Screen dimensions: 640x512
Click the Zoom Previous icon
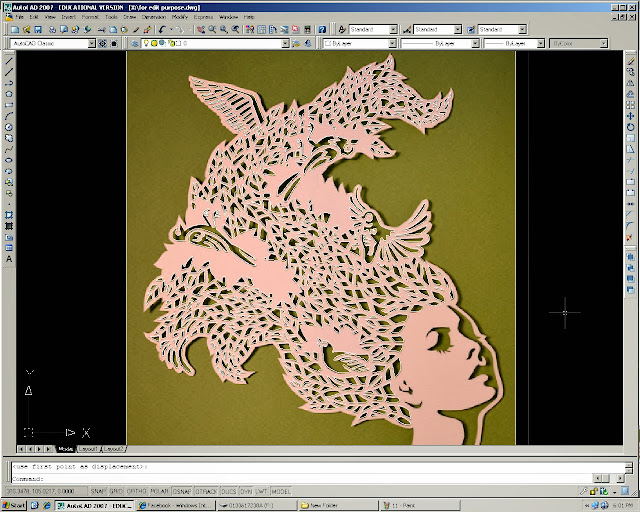[x=235, y=29]
